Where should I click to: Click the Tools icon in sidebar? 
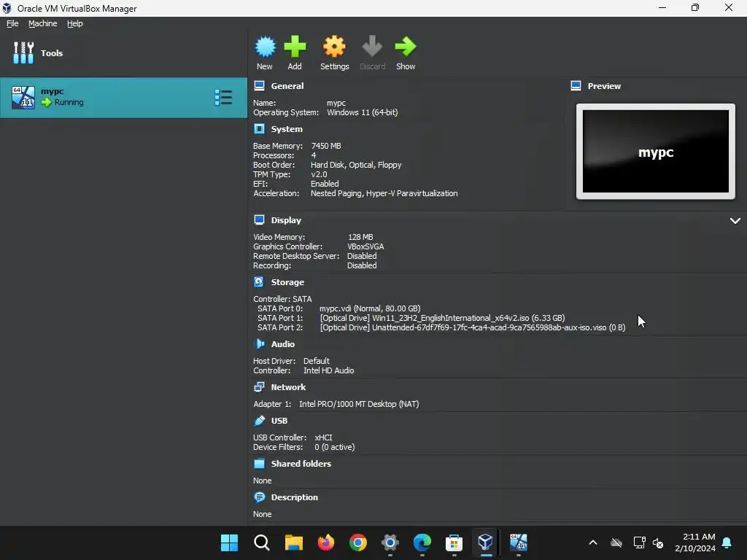point(23,52)
